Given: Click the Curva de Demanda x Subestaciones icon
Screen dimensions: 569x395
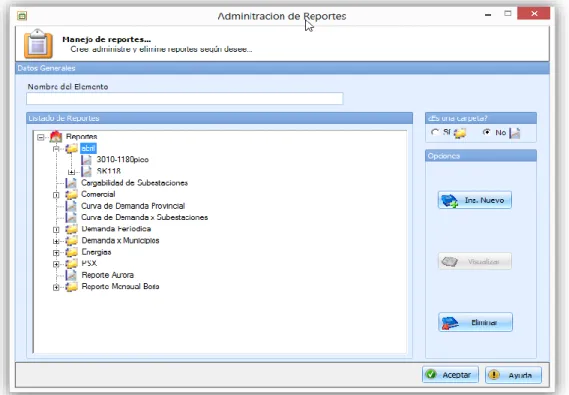Looking at the screenshot, I should [x=71, y=218].
